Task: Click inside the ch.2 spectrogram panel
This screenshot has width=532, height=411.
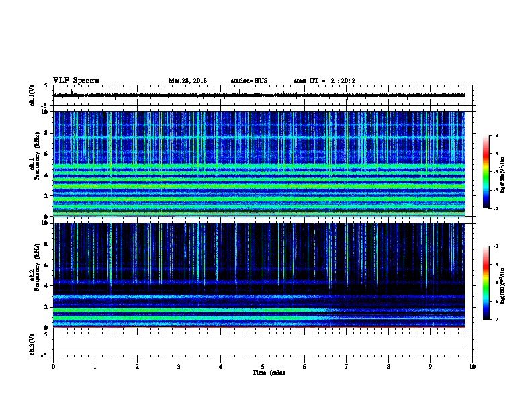Action: (259, 275)
